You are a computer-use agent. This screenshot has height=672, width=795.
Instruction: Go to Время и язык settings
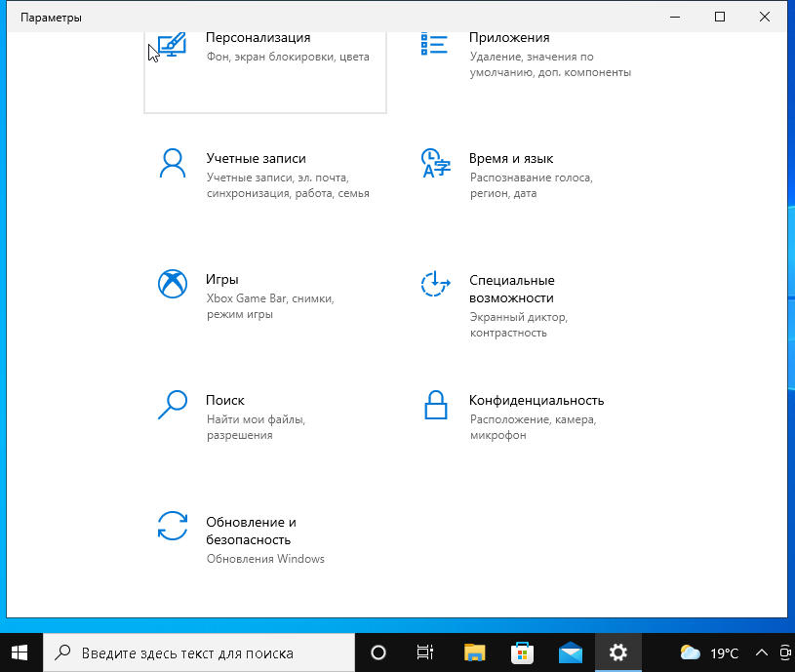point(511,158)
